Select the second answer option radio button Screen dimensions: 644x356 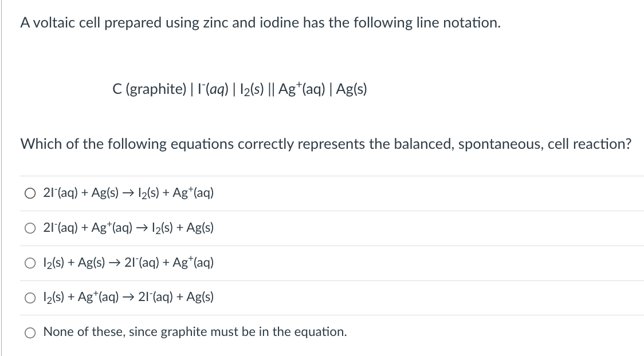(29, 228)
